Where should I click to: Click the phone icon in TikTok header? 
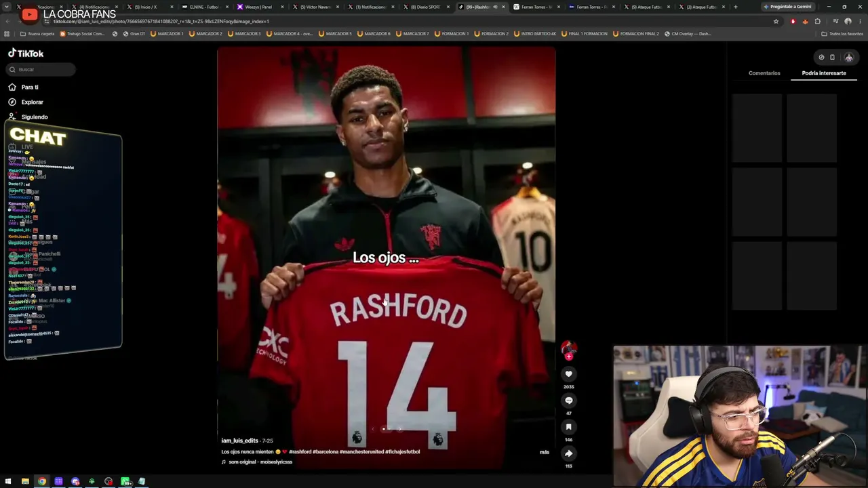[x=833, y=58]
